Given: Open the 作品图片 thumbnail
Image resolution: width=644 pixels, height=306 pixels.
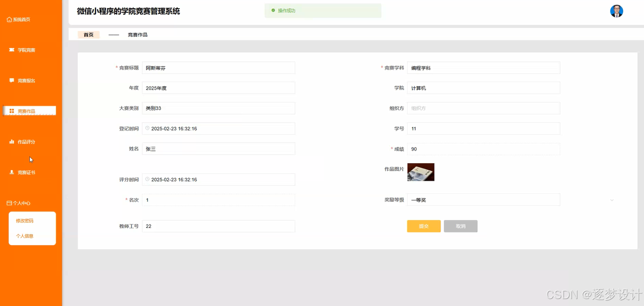Looking at the screenshot, I should pos(421,172).
